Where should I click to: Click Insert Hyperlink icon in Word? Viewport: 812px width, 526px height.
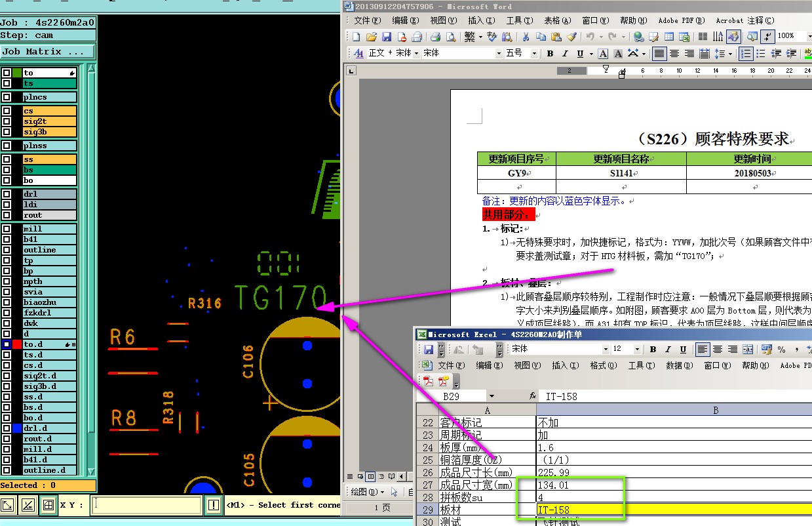(638, 37)
